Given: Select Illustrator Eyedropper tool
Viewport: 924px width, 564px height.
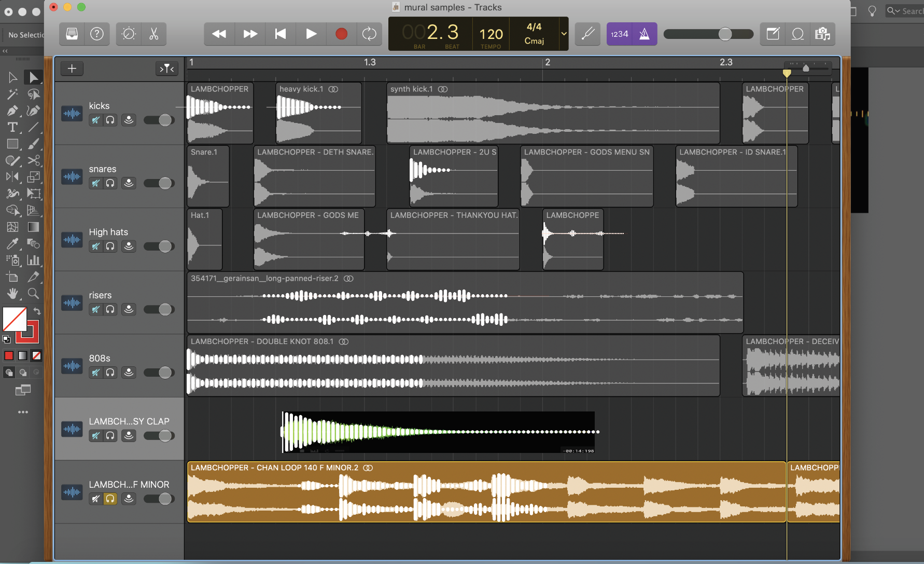Looking at the screenshot, I should click(12, 244).
